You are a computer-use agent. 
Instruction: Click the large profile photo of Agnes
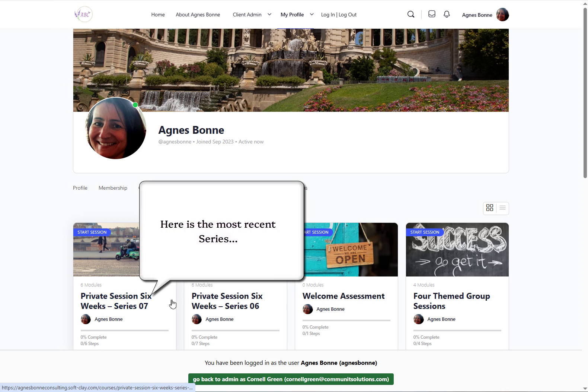click(x=116, y=129)
